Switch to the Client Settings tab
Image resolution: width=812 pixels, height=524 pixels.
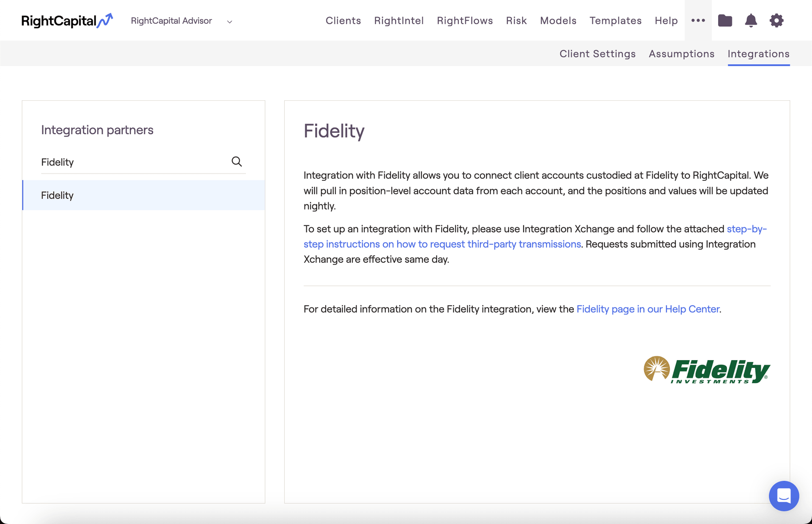[598, 54]
